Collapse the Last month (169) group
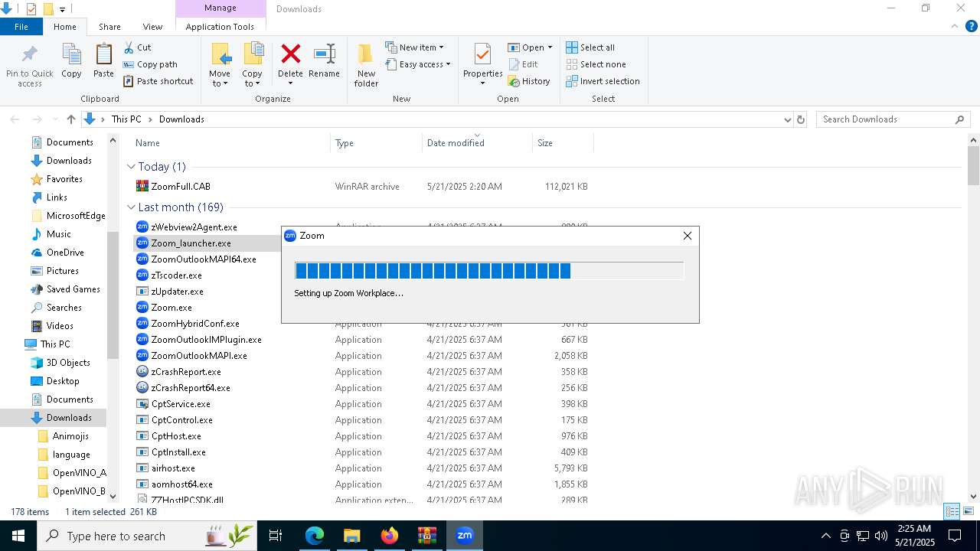Screen dimensions: 980x551 (132, 207)
